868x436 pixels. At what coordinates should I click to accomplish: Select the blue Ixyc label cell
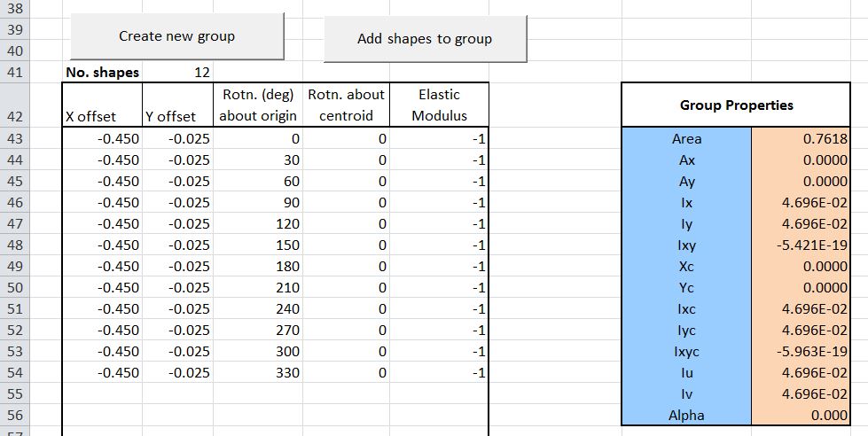[686, 351]
